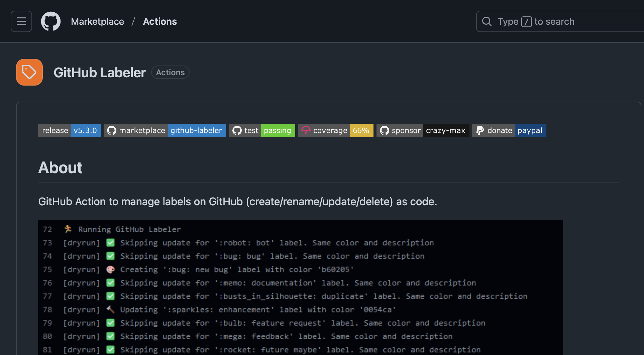The image size is (644, 355).
Task: Click the orange GitHub Labeler tag icon
Action: (x=29, y=72)
